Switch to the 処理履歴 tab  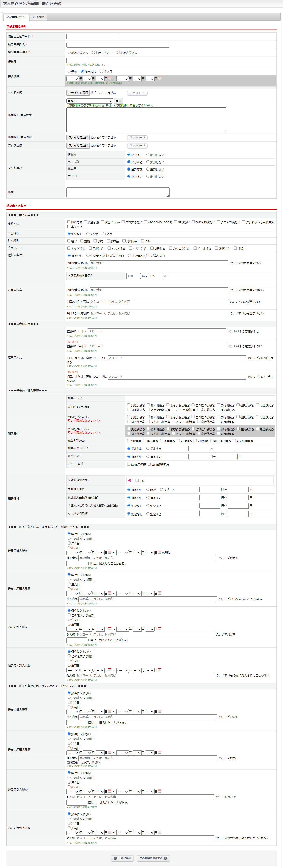pos(38,17)
